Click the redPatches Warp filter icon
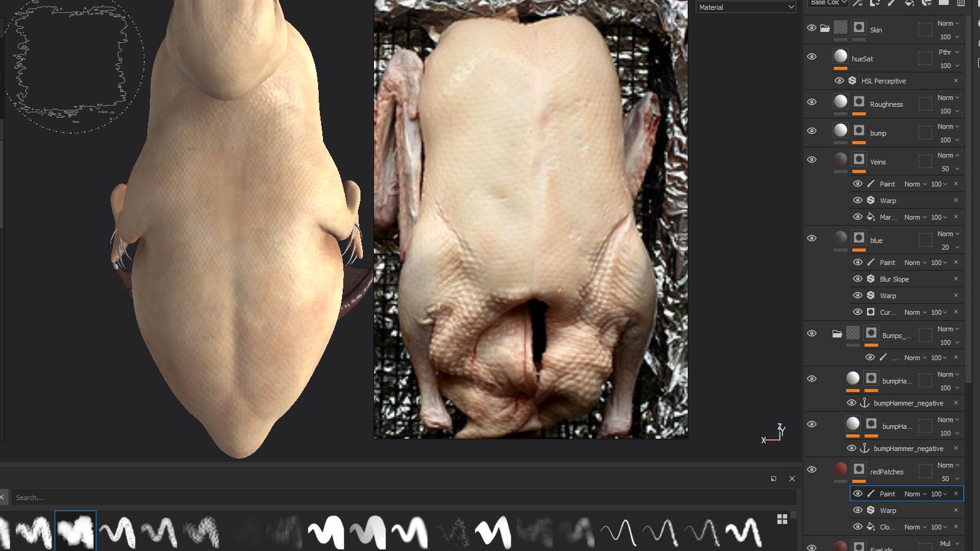The height and width of the screenshot is (551, 980). click(871, 510)
